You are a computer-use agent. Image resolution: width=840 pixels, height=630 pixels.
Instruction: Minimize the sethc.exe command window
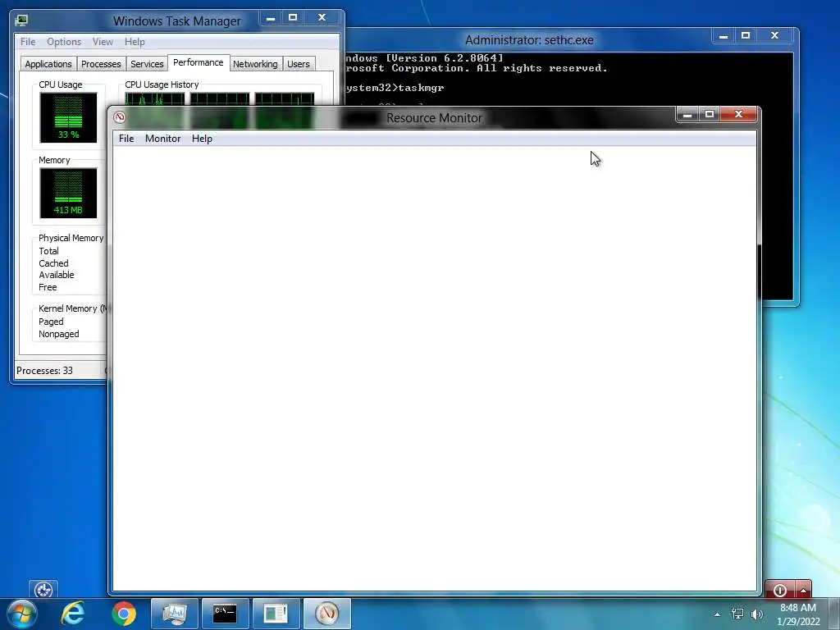click(x=724, y=36)
